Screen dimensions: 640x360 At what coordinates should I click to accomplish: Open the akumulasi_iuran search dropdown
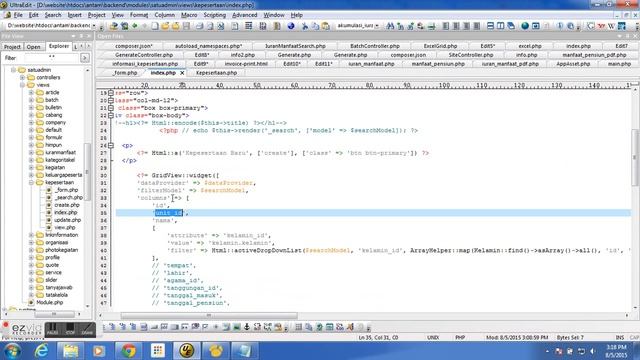click(x=377, y=26)
